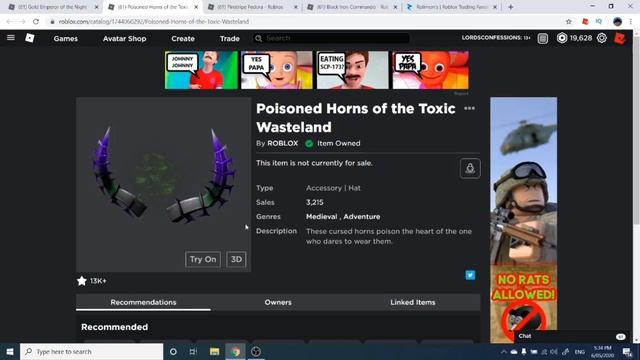Screen dimensions: 640x360
Task: Click the Try On button
Action: point(203,259)
